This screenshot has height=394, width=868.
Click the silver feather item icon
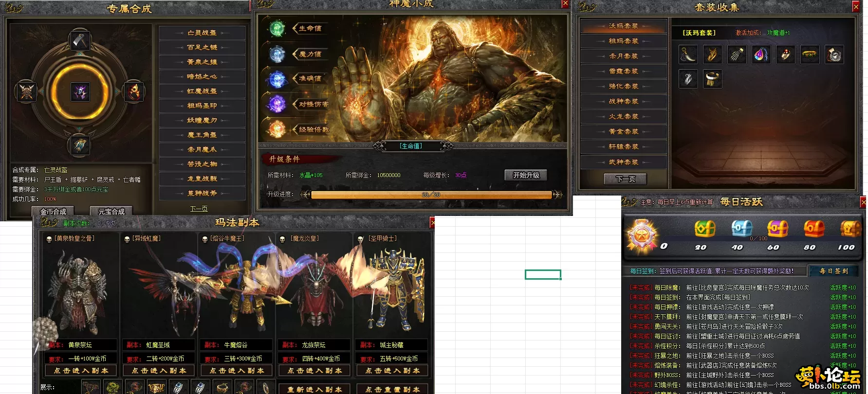click(x=688, y=79)
